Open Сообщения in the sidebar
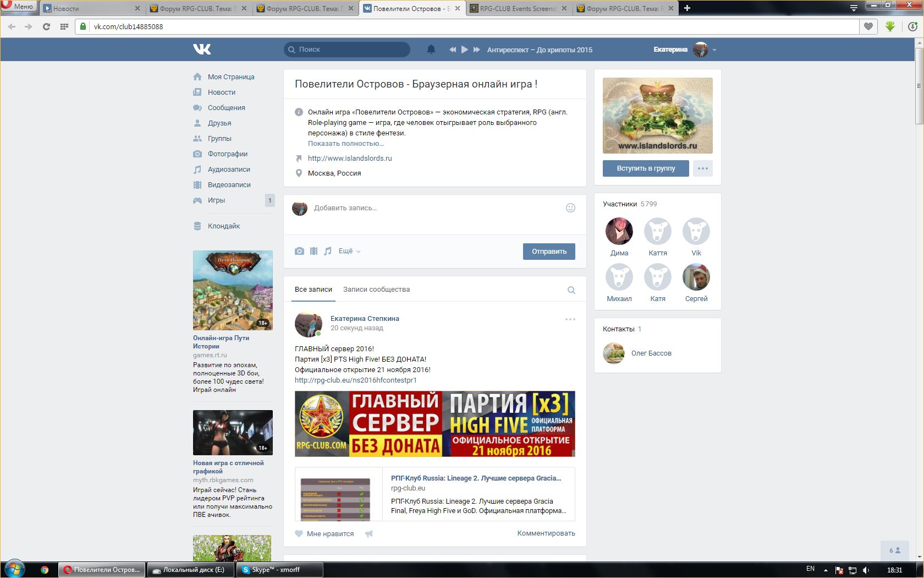The image size is (924, 578). click(227, 108)
